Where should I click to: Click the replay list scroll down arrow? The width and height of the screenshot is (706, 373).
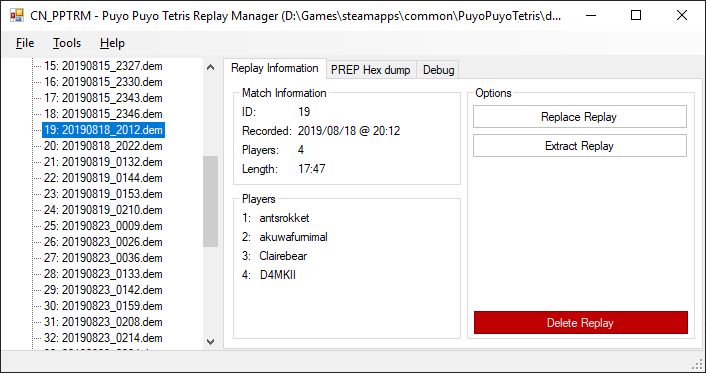(x=210, y=341)
